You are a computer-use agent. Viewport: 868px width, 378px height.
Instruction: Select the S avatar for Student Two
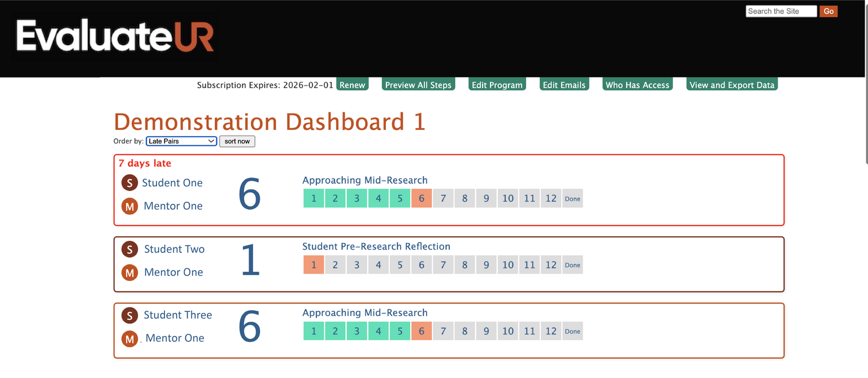(129, 249)
